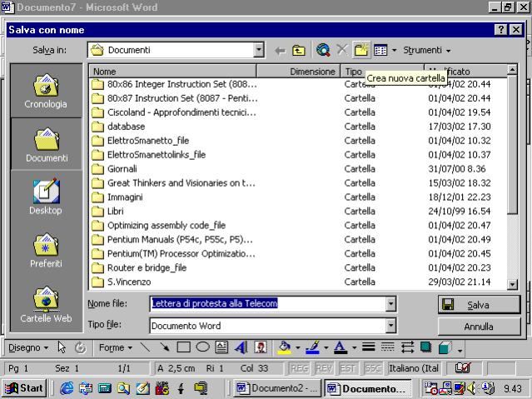Click the Start button
The image size is (532, 399).
[x=24, y=388]
